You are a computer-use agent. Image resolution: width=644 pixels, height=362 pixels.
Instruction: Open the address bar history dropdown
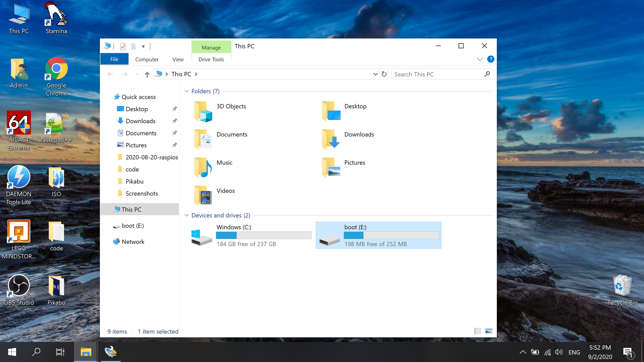pyautogui.click(x=375, y=74)
